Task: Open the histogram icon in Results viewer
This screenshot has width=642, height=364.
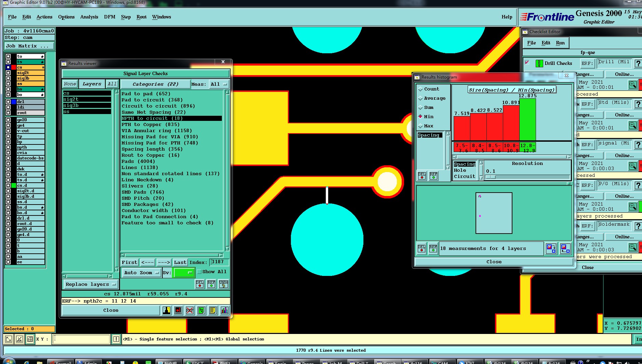Action: coord(224,310)
